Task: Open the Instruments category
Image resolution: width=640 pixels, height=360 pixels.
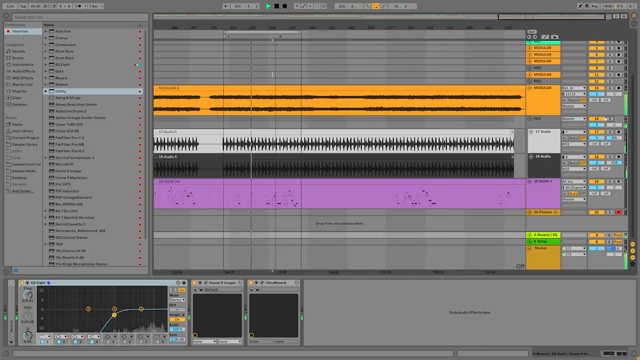Action: [x=22, y=64]
